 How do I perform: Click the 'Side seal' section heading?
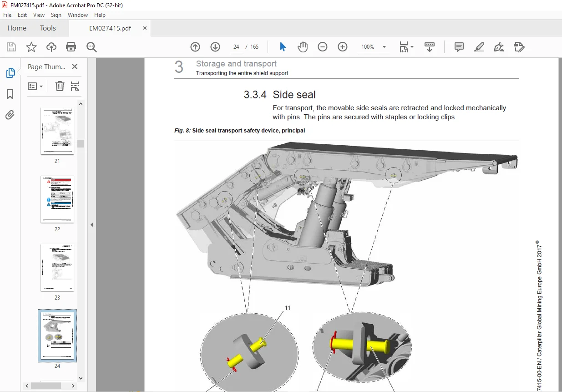coord(294,95)
